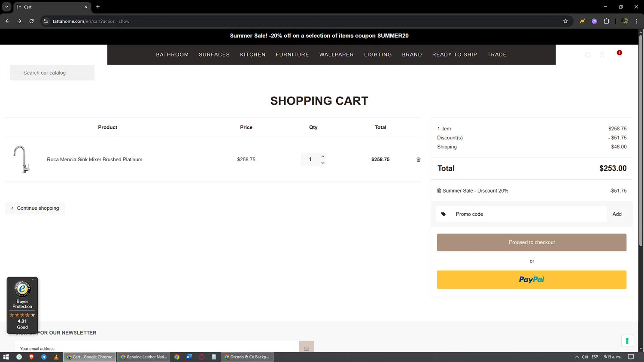
Task: Open the Windows Start menu
Action: pyautogui.click(x=6, y=357)
